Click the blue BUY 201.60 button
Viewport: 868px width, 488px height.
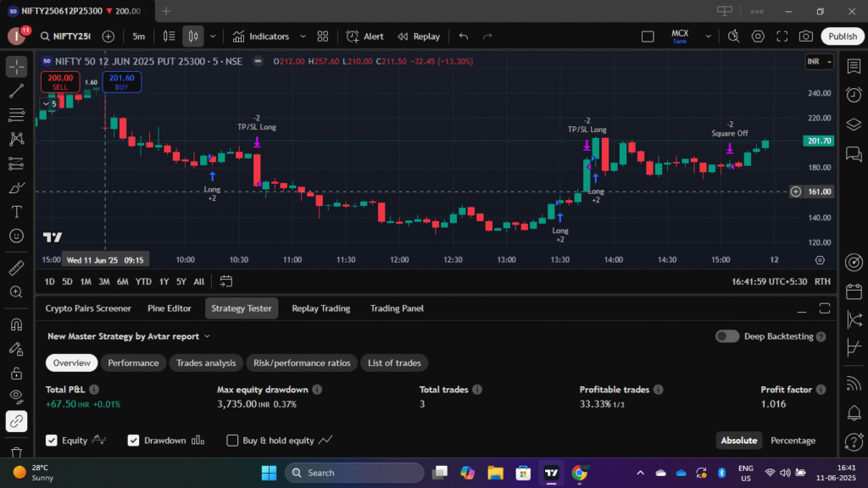[x=122, y=82]
